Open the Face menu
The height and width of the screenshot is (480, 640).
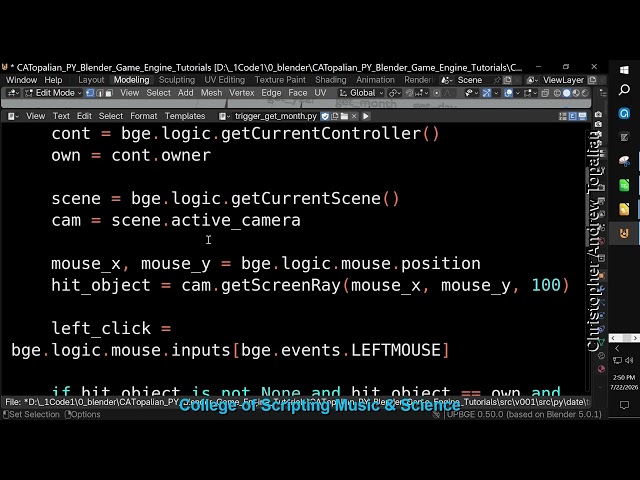[x=298, y=93]
